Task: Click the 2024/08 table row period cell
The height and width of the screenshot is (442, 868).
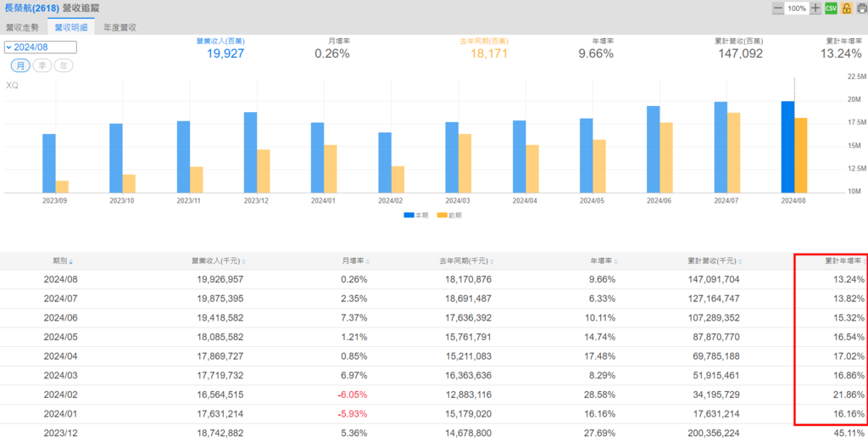Action: click(x=60, y=280)
